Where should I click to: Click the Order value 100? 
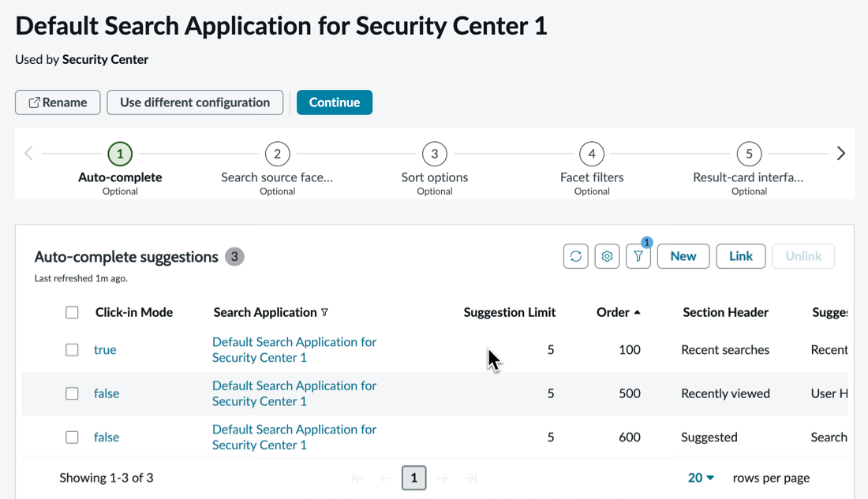[x=630, y=350]
